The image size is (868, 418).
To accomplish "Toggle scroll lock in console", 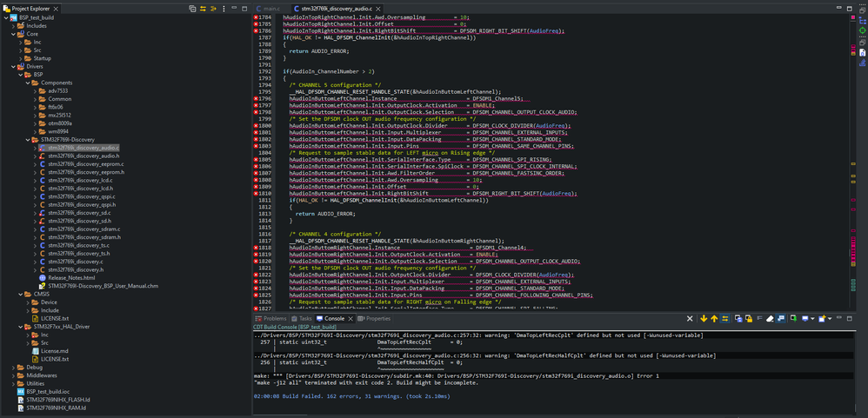I will [x=749, y=318].
